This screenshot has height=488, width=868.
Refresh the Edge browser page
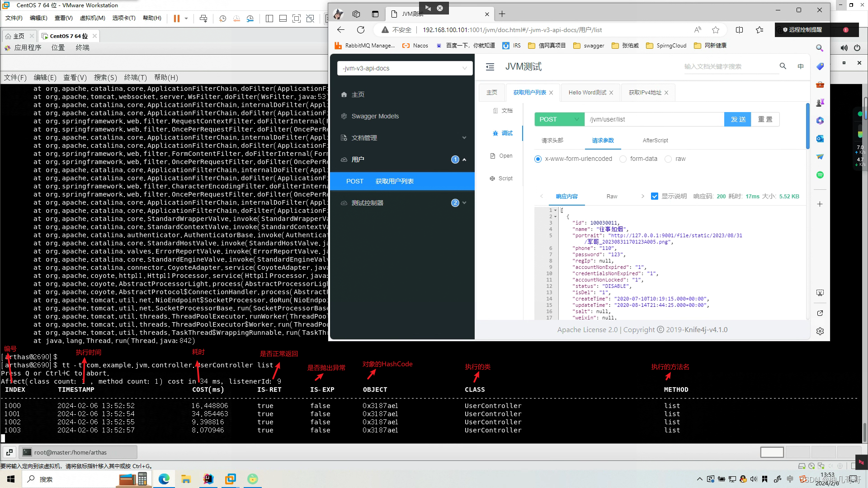click(361, 30)
